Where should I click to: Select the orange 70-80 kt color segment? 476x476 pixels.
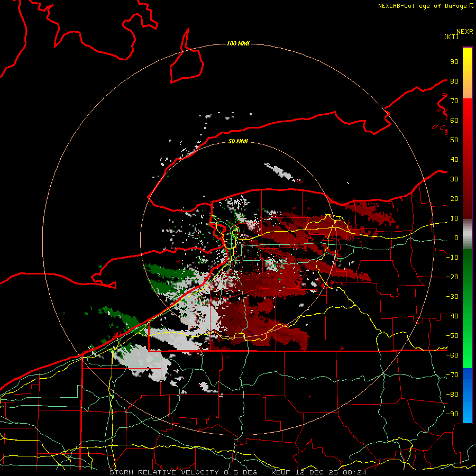click(467, 89)
